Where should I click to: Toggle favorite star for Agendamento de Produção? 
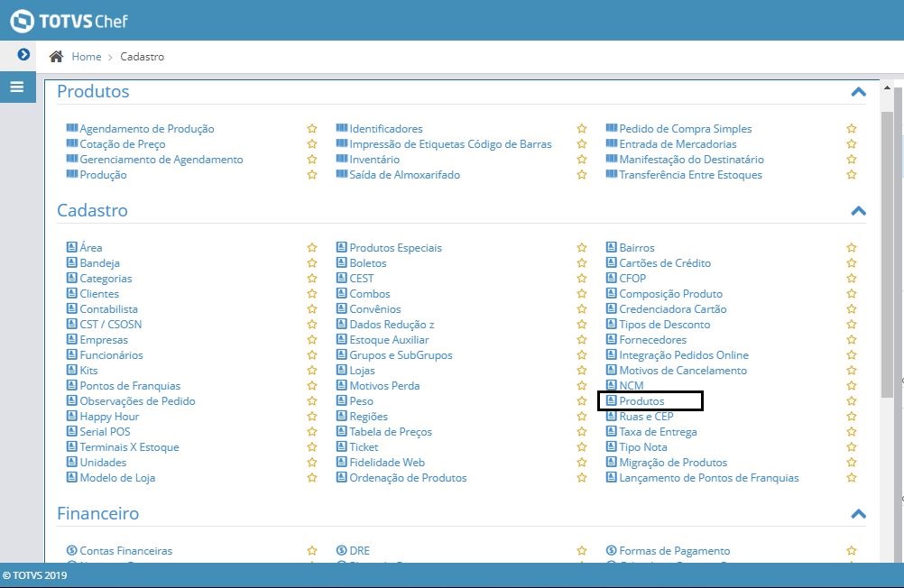point(312,129)
